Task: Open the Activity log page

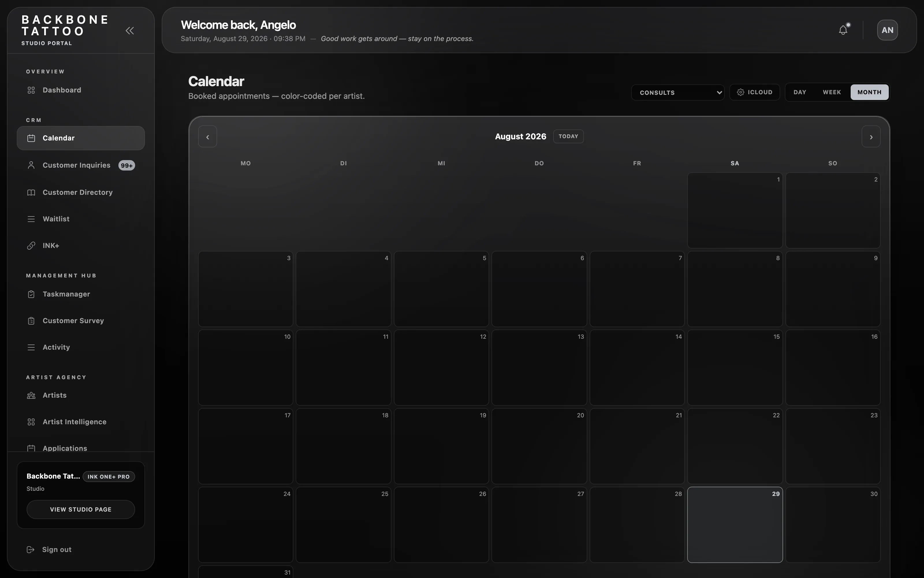Action: [x=81, y=347]
